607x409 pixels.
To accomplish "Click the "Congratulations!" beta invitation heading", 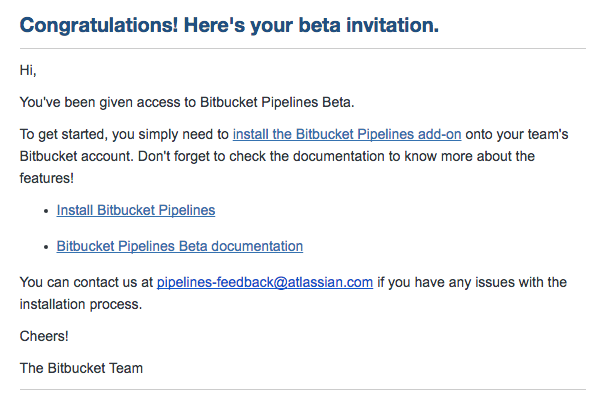I will (229, 25).
